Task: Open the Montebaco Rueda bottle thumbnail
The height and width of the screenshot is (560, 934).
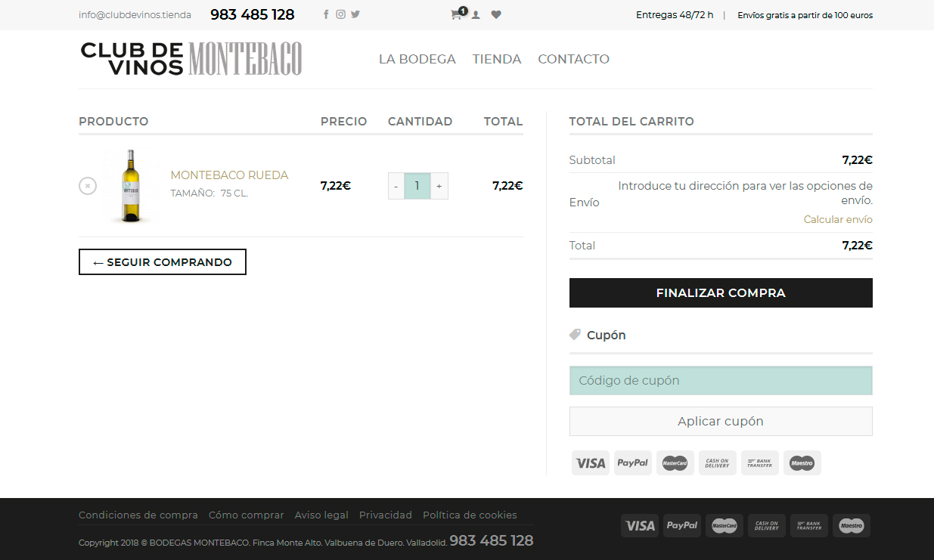Action: (x=131, y=186)
